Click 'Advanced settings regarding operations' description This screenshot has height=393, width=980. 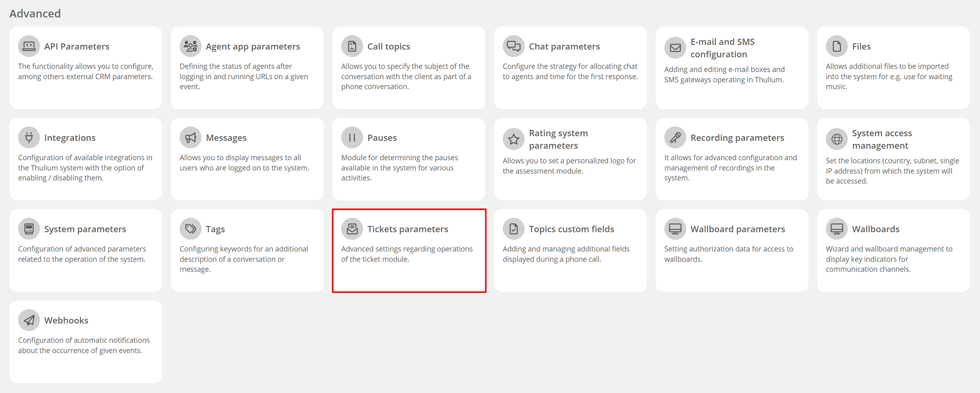(x=407, y=254)
